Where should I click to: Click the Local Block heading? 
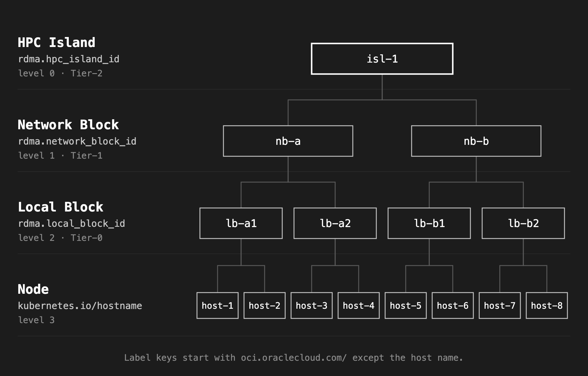click(61, 207)
